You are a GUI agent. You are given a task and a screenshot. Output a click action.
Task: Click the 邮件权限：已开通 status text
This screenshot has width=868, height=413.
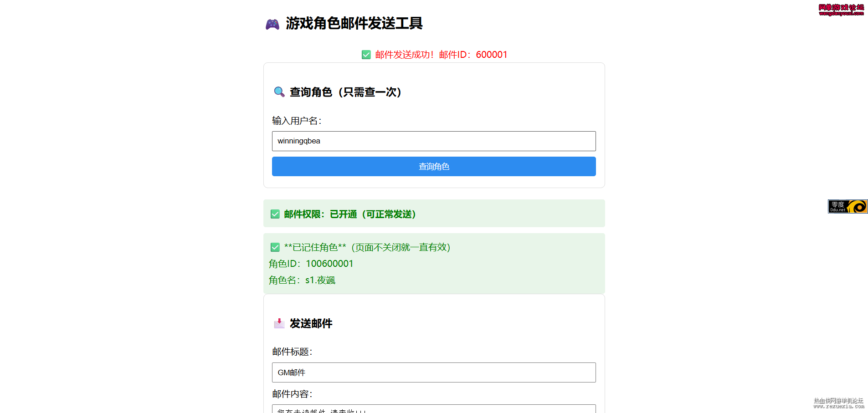[x=350, y=214]
